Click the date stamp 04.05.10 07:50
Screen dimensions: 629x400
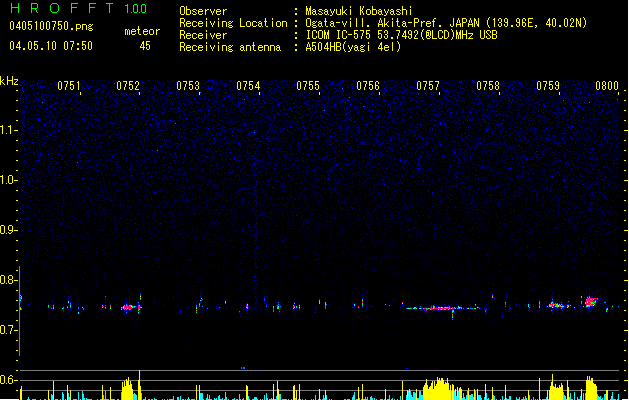click(51, 45)
